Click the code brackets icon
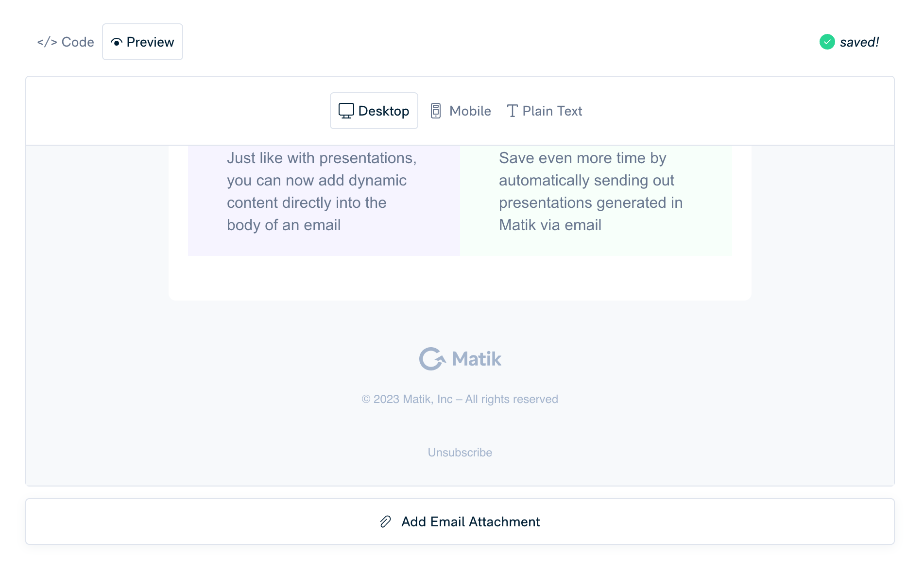 (47, 42)
